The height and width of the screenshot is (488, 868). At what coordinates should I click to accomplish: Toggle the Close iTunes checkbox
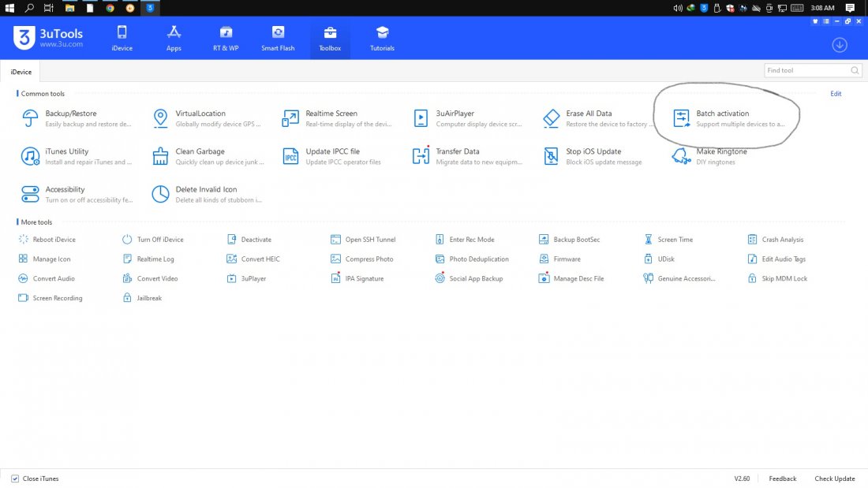tap(15, 479)
